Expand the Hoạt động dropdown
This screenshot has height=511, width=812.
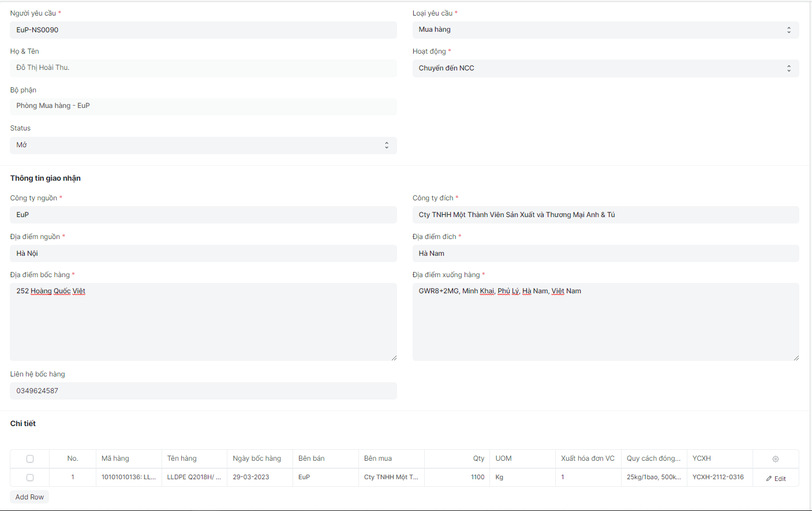[605, 68]
